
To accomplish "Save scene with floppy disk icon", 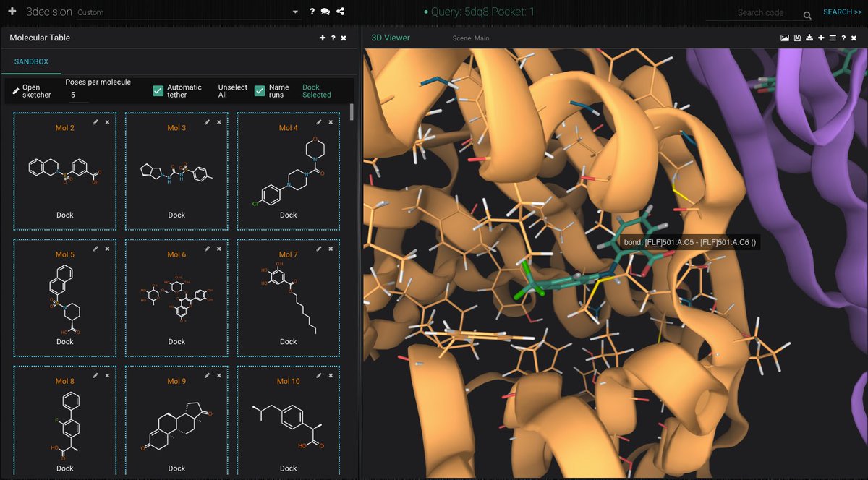I will pos(797,38).
